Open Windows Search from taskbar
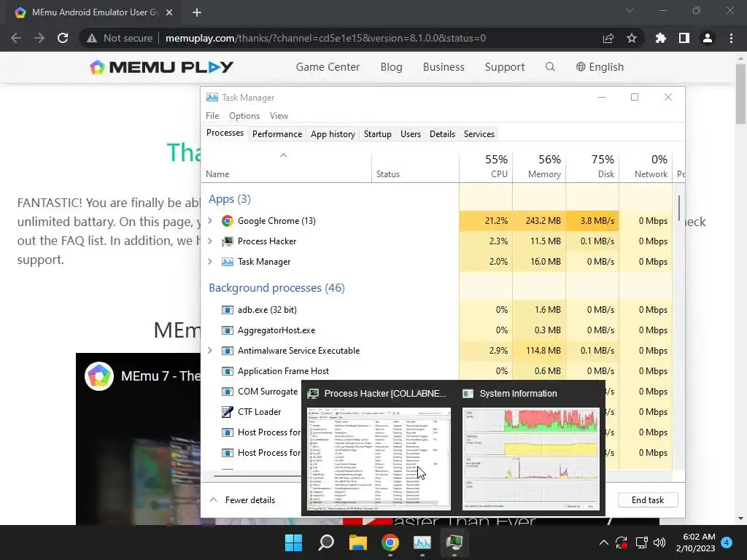Viewport: 747px width, 560px height. (326, 542)
